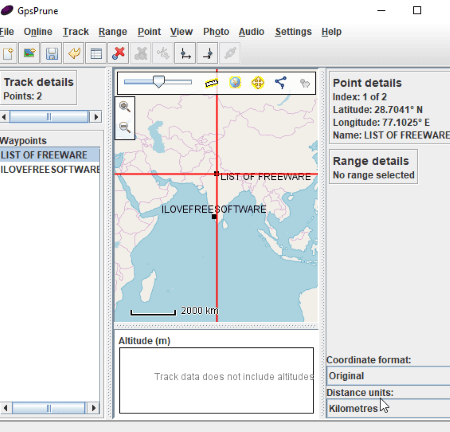This screenshot has height=432, width=450.
Task: Toggle the map tiles globe icon
Action: tap(235, 82)
